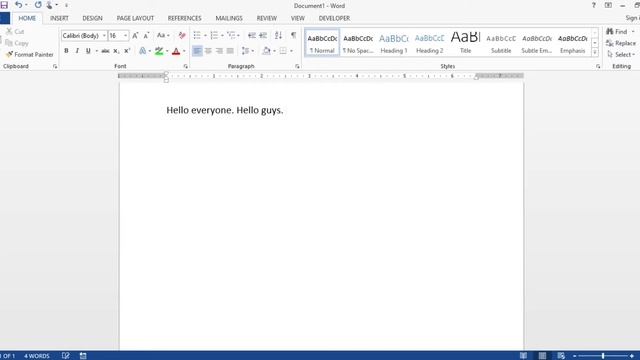
Task: Undo the last action
Action: (x=18, y=5)
